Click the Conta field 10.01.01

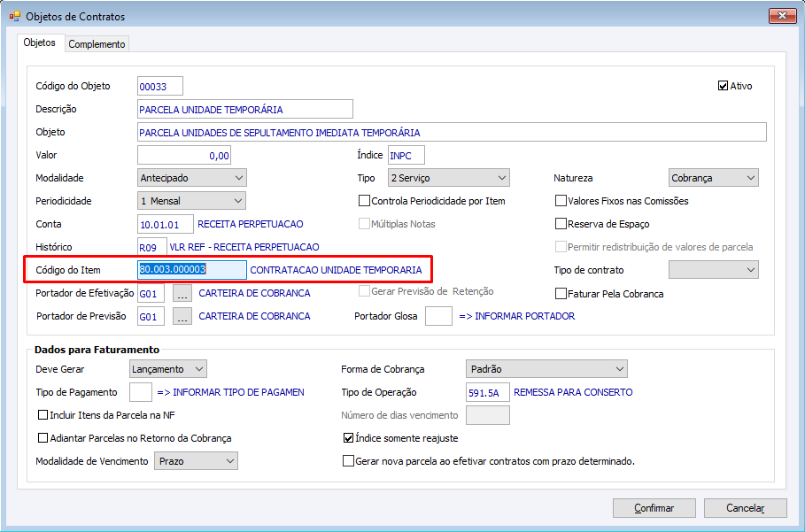pyautogui.click(x=166, y=224)
